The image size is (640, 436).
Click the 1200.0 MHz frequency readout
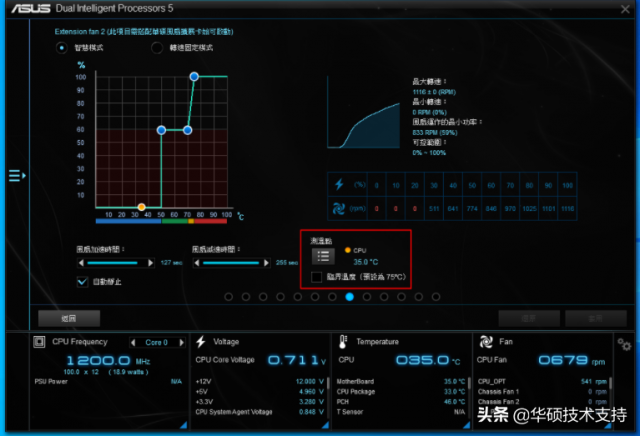[108, 361]
